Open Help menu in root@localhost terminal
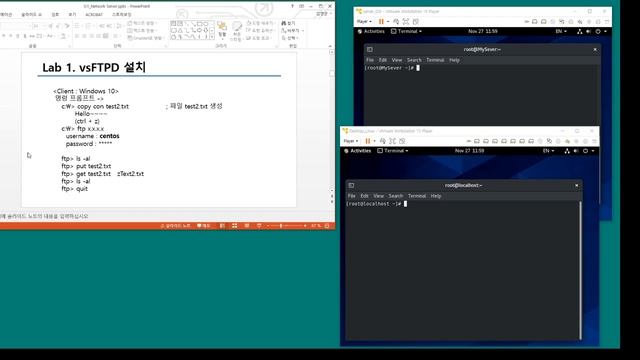The width and height of the screenshot is (640, 360). [436, 196]
